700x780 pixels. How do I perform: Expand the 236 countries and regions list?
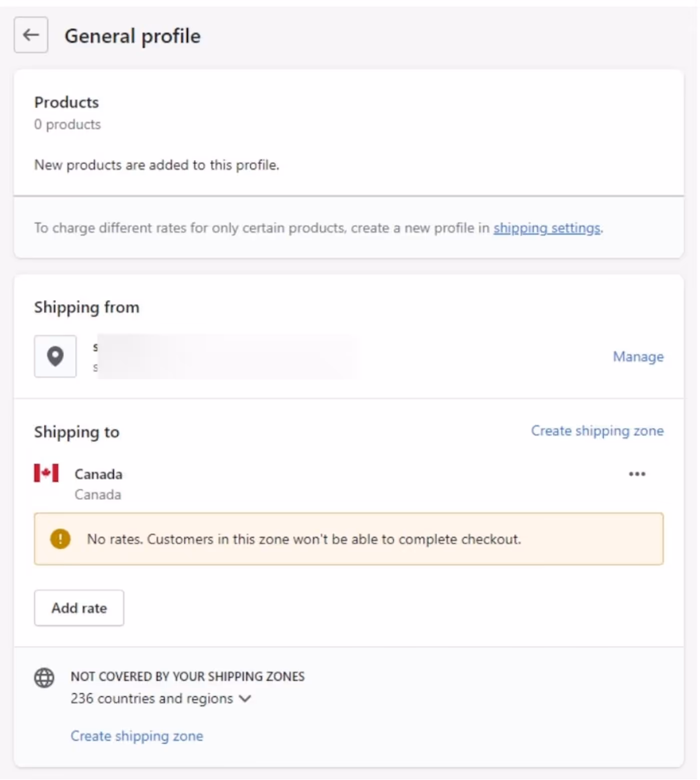[151, 698]
